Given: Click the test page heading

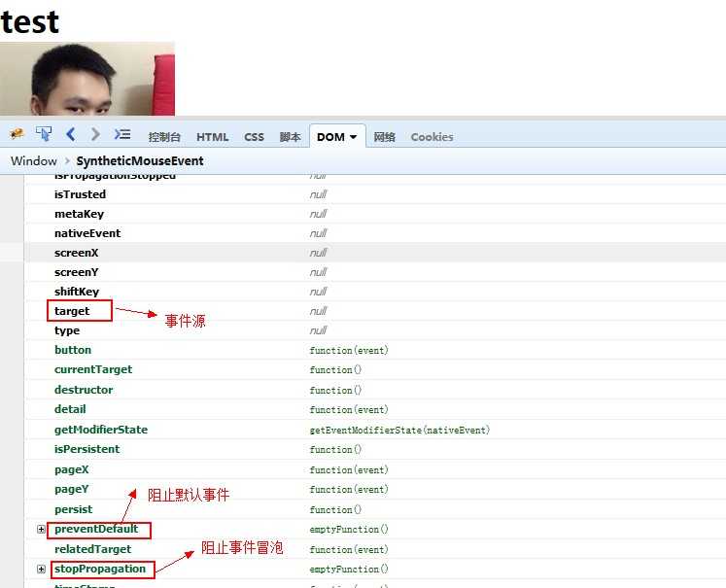Looking at the screenshot, I should (x=29, y=22).
